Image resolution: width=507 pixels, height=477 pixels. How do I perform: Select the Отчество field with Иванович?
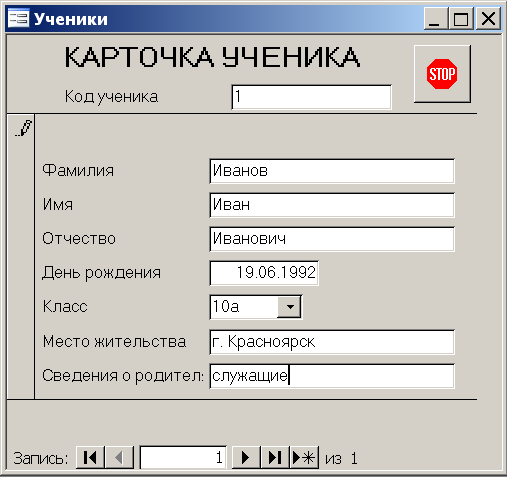332,239
